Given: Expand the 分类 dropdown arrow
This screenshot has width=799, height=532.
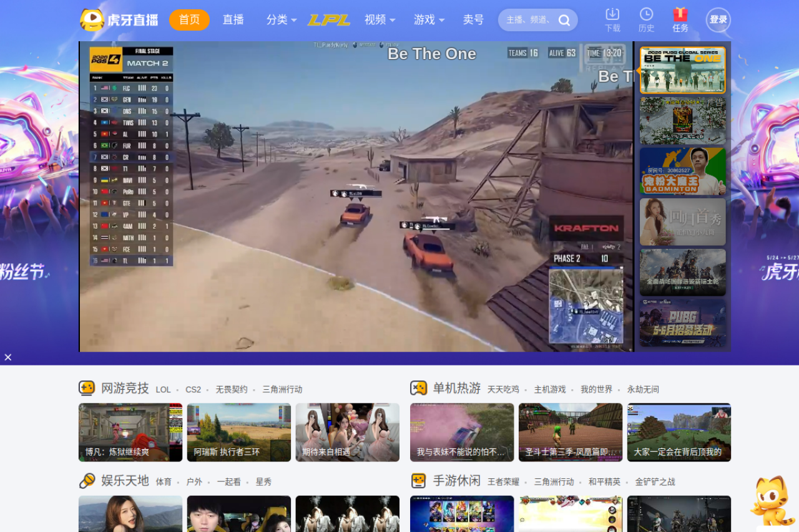Looking at the screenshot, I should coord(294,20).
